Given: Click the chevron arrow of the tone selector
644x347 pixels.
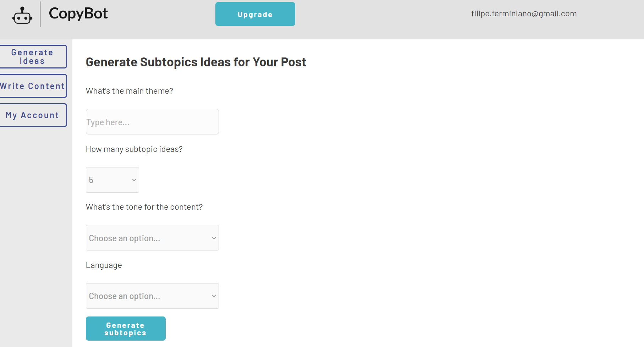Looking at the screenshot, I should [214, 238].
